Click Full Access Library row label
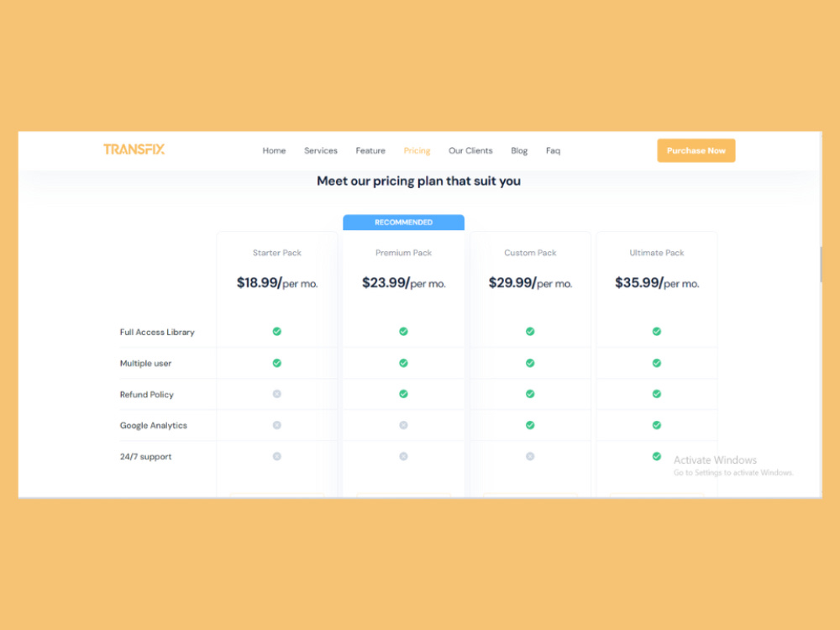This screenshot has height=630, width=840. [x=157, y=332]
